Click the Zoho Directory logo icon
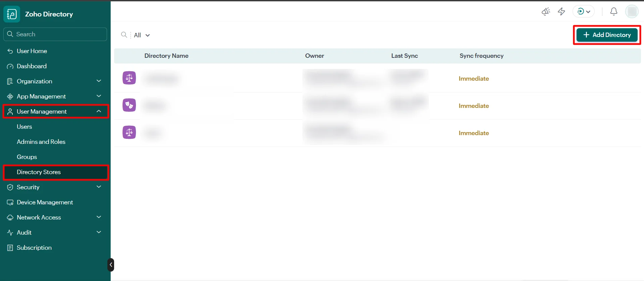Image resolution: width=644 pixels, height=281 pixels. [12, 14]
